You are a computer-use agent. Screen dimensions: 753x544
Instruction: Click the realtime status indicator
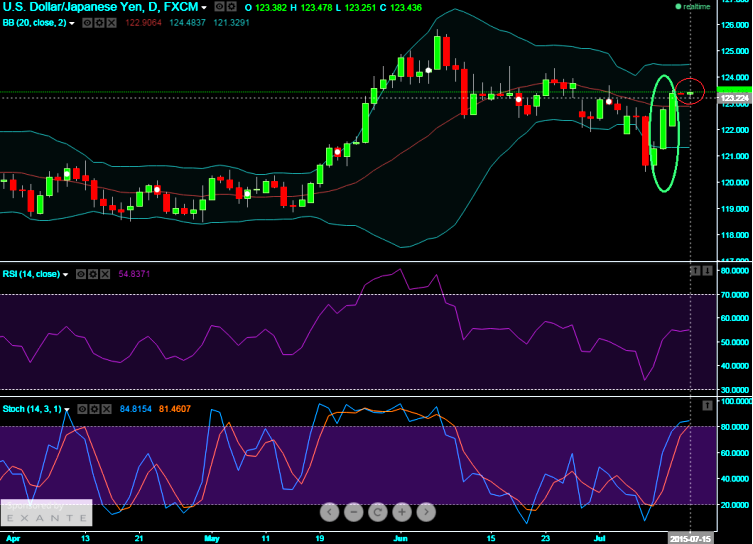point(692,7)
